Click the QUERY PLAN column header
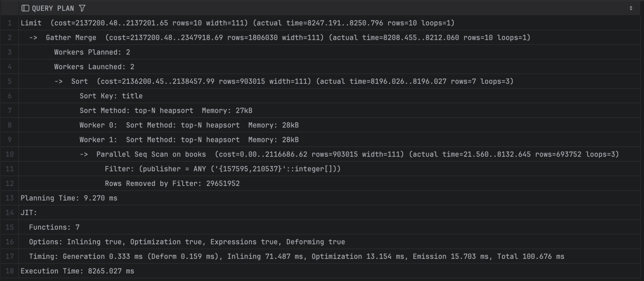 click(x=53, y=8)
